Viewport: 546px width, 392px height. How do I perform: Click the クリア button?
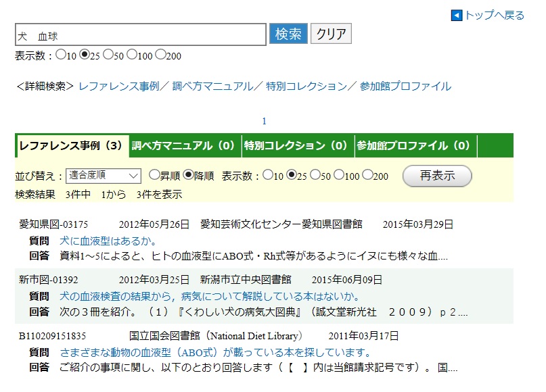coord(331,34)
